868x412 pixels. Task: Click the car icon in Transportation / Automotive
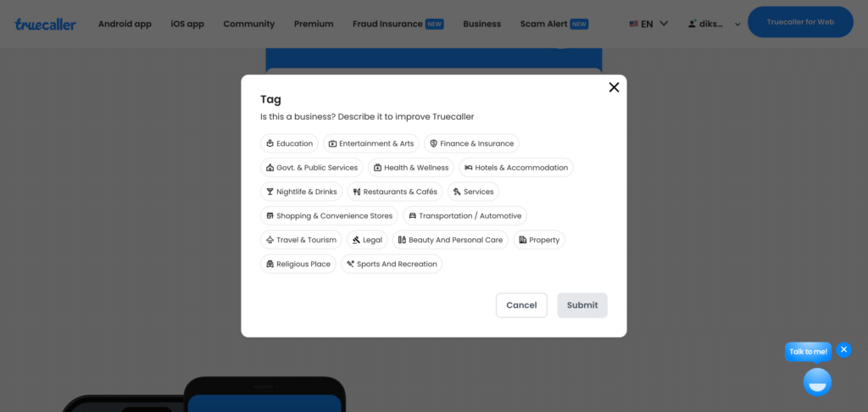(x=413, y=216)
